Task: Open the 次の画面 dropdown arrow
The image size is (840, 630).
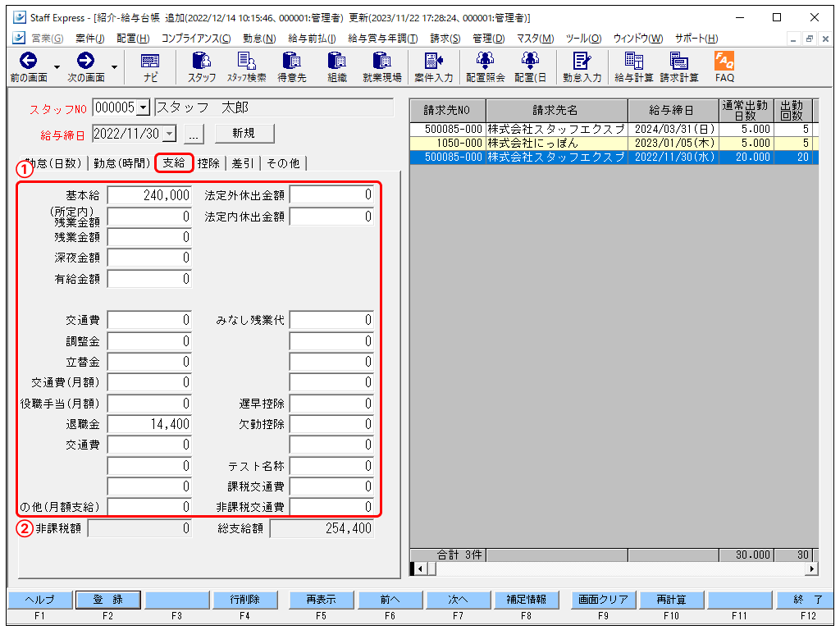Action: [x=114, y=67]
